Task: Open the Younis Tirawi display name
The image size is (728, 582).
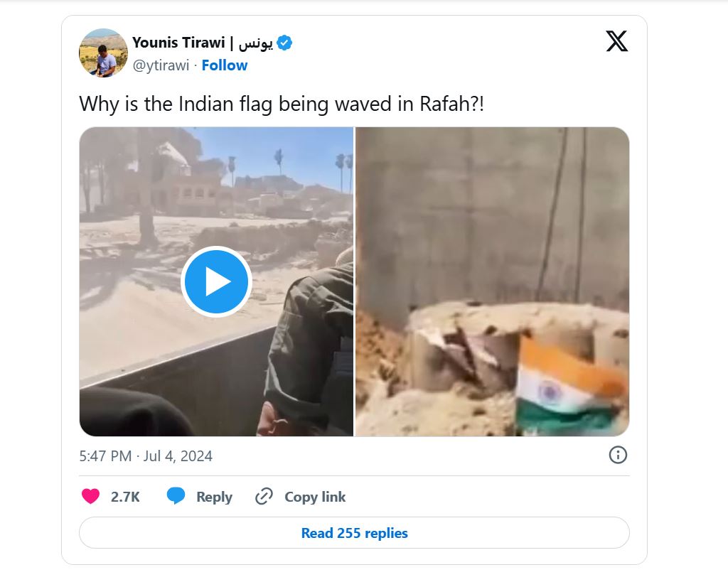Action: click(x=178, y=43)
